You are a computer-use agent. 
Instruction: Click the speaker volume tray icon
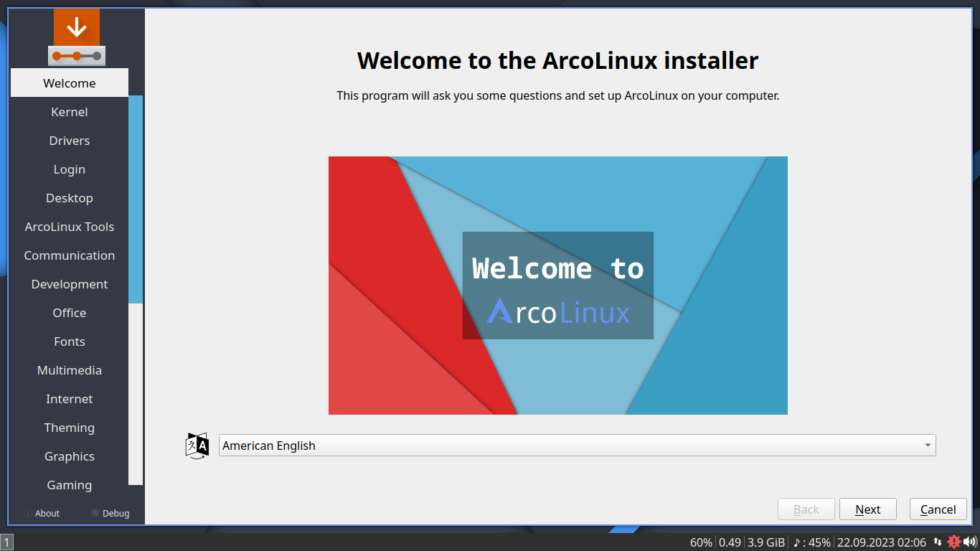[x=971, y=542]
